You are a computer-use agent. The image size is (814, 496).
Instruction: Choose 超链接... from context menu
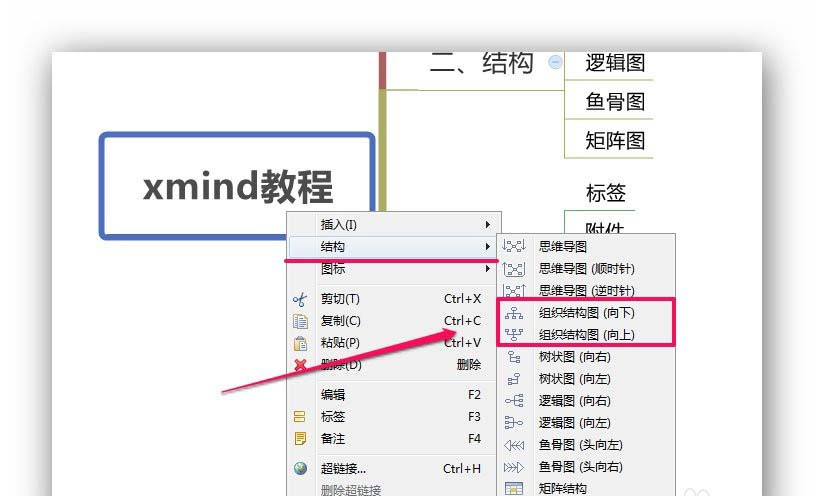click(394, 468)
